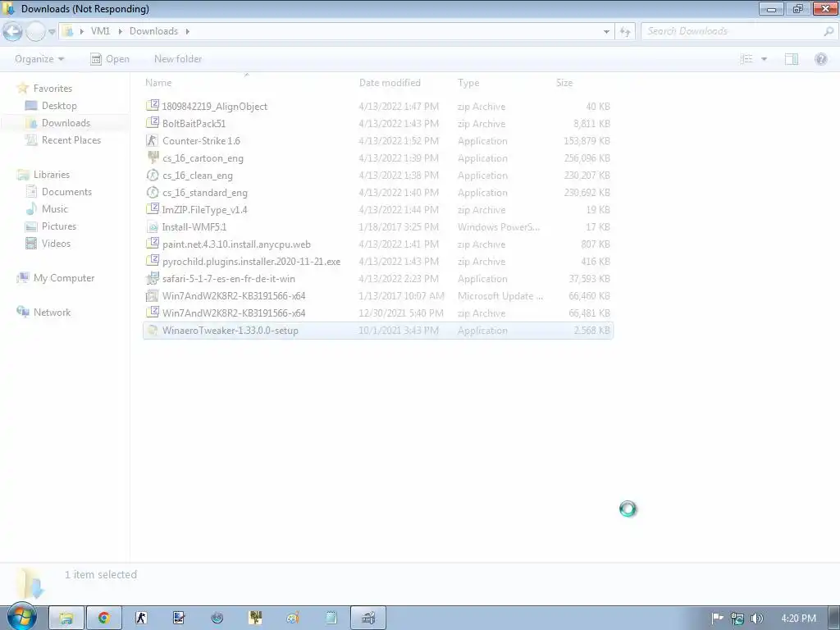Select pyrochild.plugins.installer.2020-11-21.exe archive icon
This screenshot has height=630, width=840.
[x=153, y=261]
